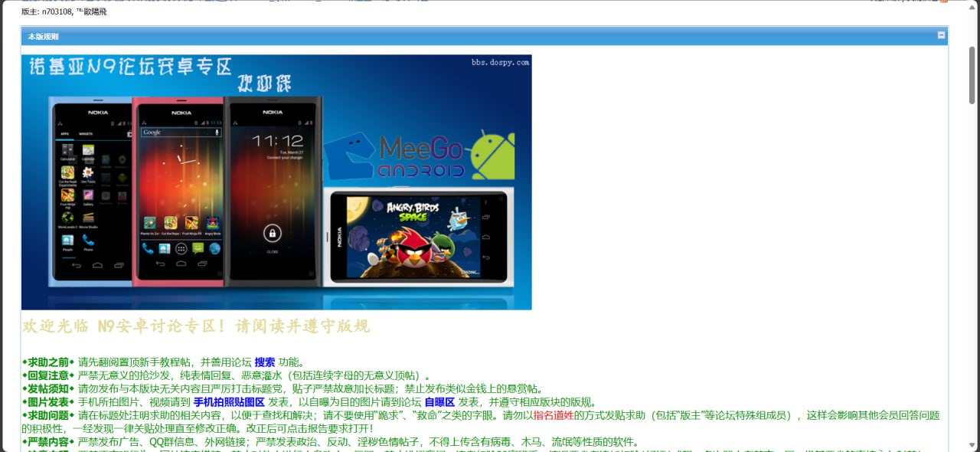The width and height of the screenshot is (980, 452).
Task: Click the ◆求助之前◆ rule label
Action: click(48, 362)
